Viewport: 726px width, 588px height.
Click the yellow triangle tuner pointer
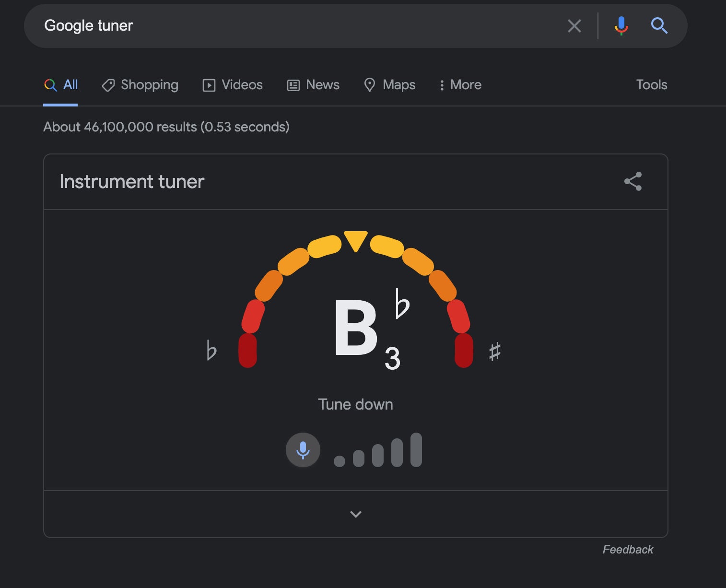click(x=356, y=240)
